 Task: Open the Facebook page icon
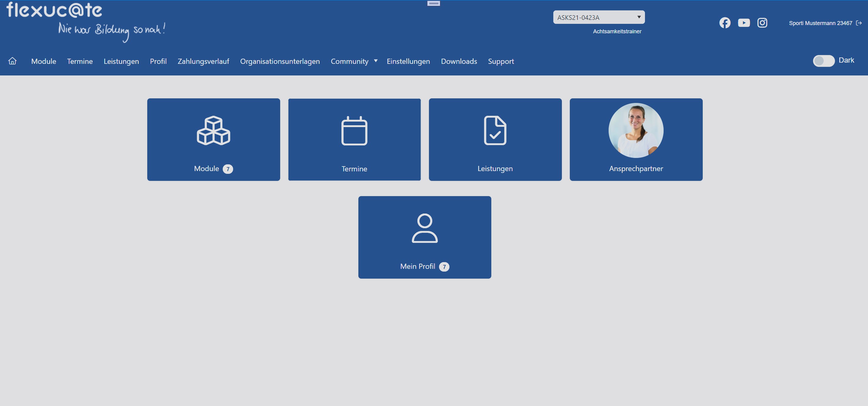click(725, 23)
